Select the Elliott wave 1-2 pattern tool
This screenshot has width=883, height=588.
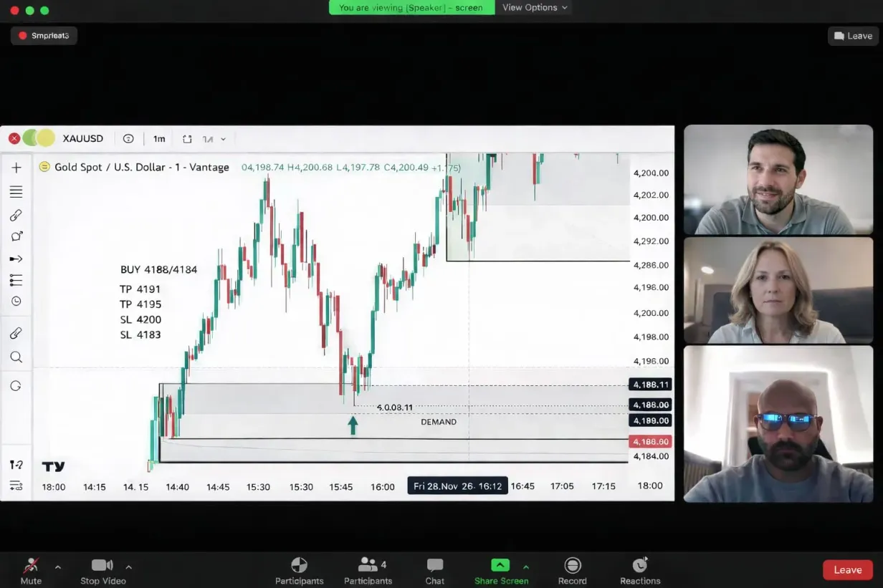[16, 464]
